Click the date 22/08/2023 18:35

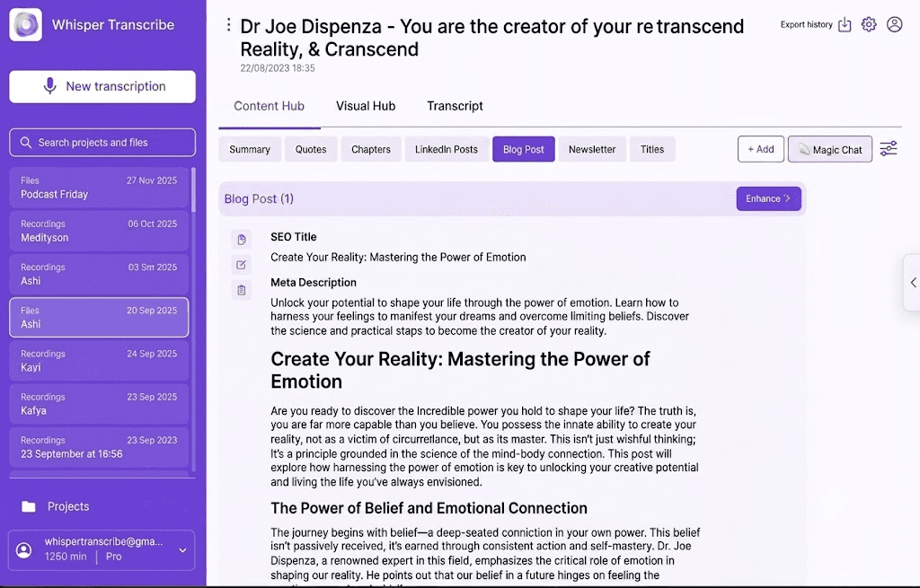pos(278,68)
